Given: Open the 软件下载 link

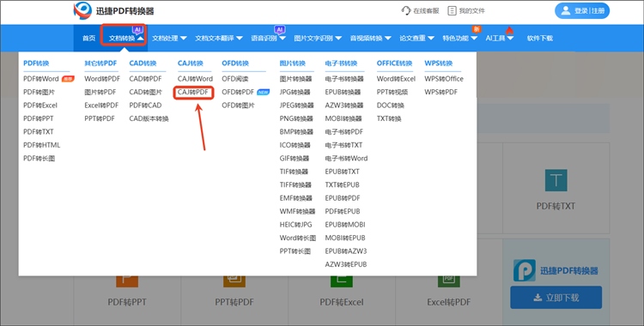Looking at the screenshot, I should point(540,39).
